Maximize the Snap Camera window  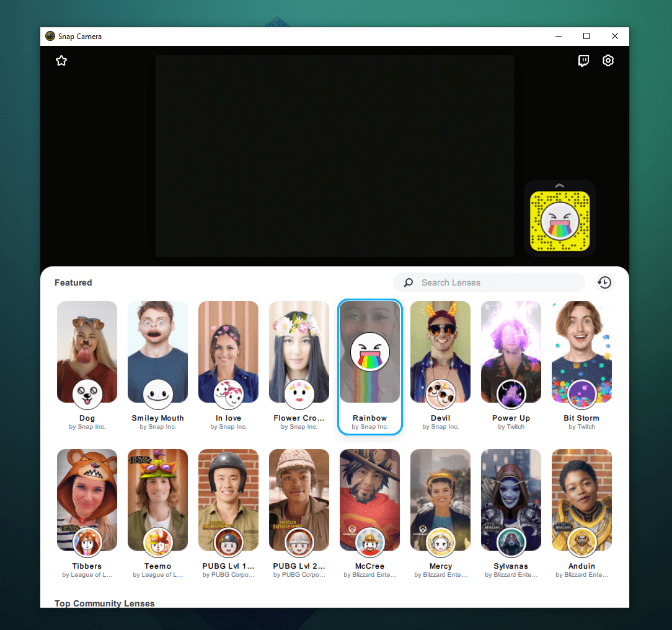(x=586, y=37)
